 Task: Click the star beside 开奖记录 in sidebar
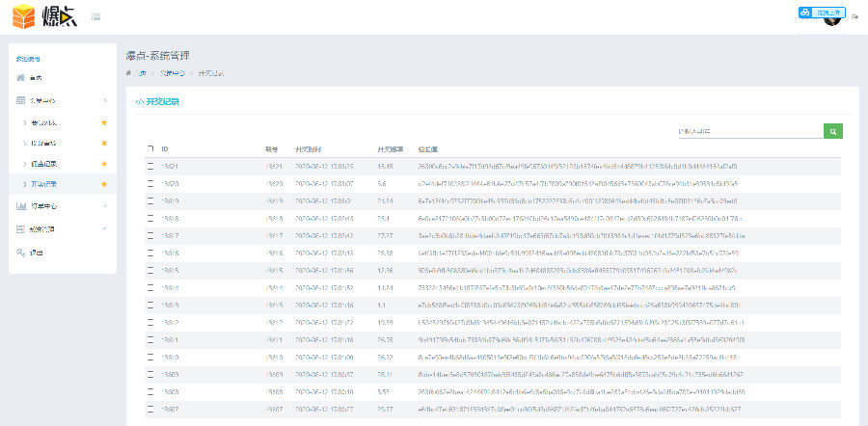(x=104, y=184)
